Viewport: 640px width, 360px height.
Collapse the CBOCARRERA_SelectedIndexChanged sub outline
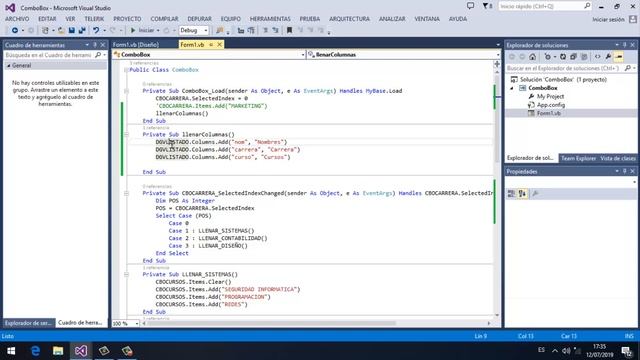126,193
